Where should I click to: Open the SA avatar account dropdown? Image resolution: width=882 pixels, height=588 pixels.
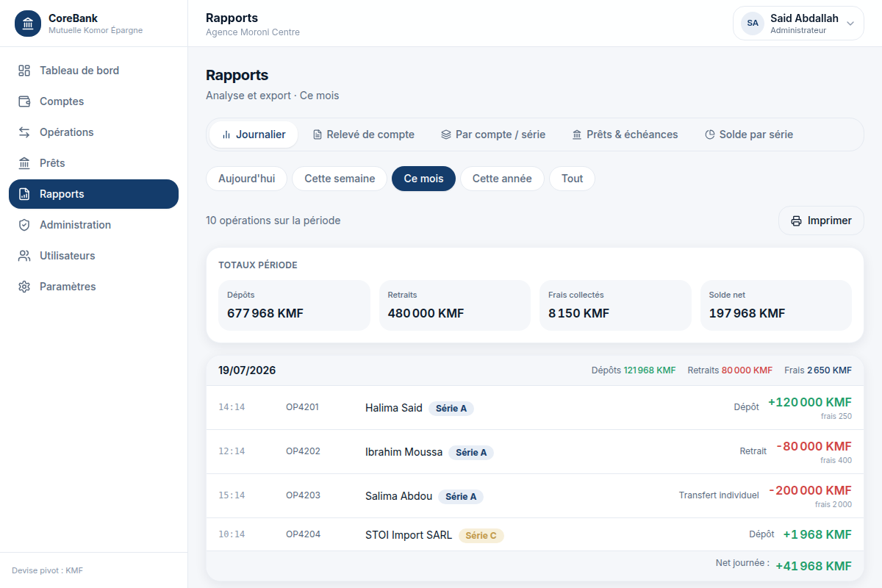click(753, 24)
